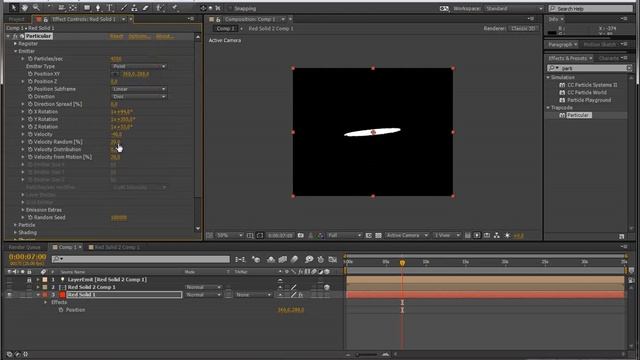Switch to the Red Solid 2 Comp 1 timeline tab
640x360 pixels.
tap(117, 247)
